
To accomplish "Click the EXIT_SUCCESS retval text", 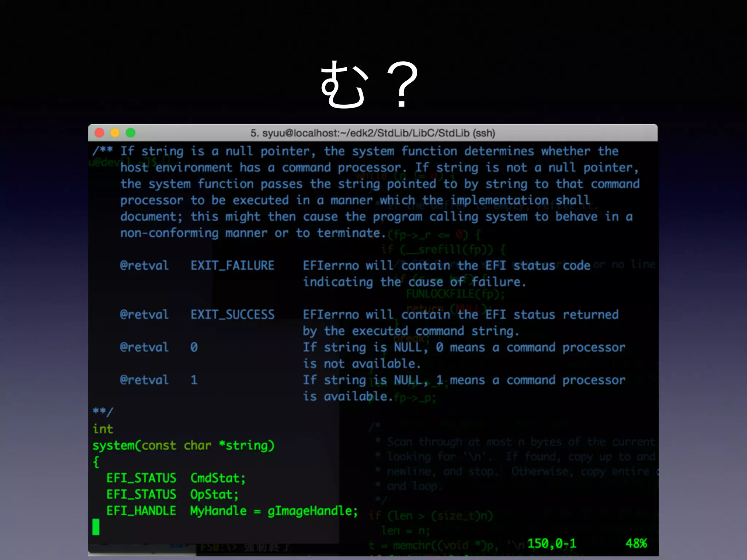I will coord(232,315).
